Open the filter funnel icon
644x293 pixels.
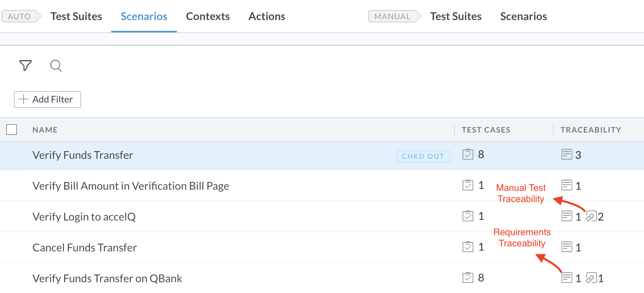coord(25,66)
